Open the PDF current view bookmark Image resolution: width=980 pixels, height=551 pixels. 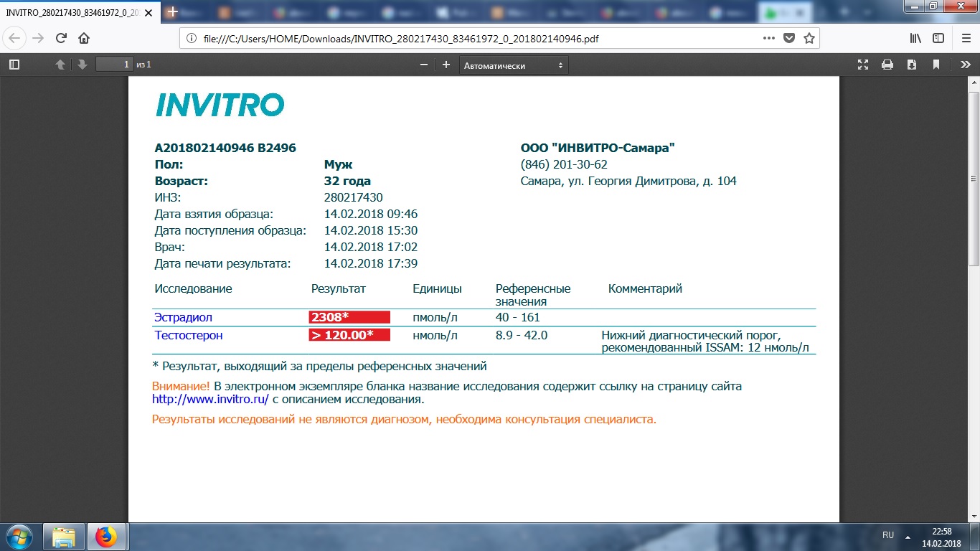coord(936,65)
